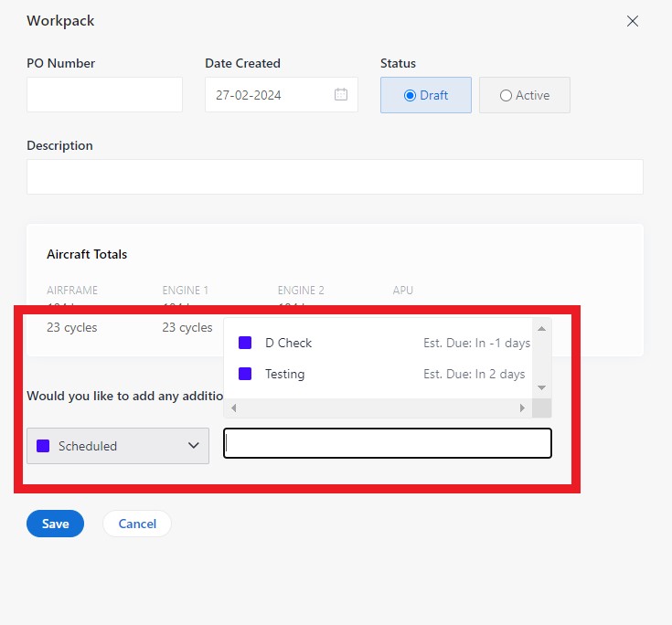The image size is (672, 625).
Task: Expand the Scheduled dropdown chevron
Action: 193,446
